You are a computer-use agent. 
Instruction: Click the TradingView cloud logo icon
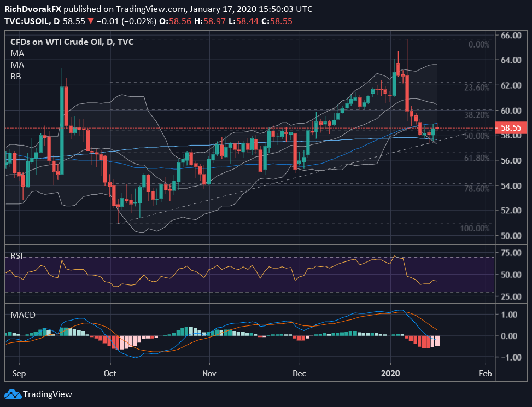coord(13,394)
